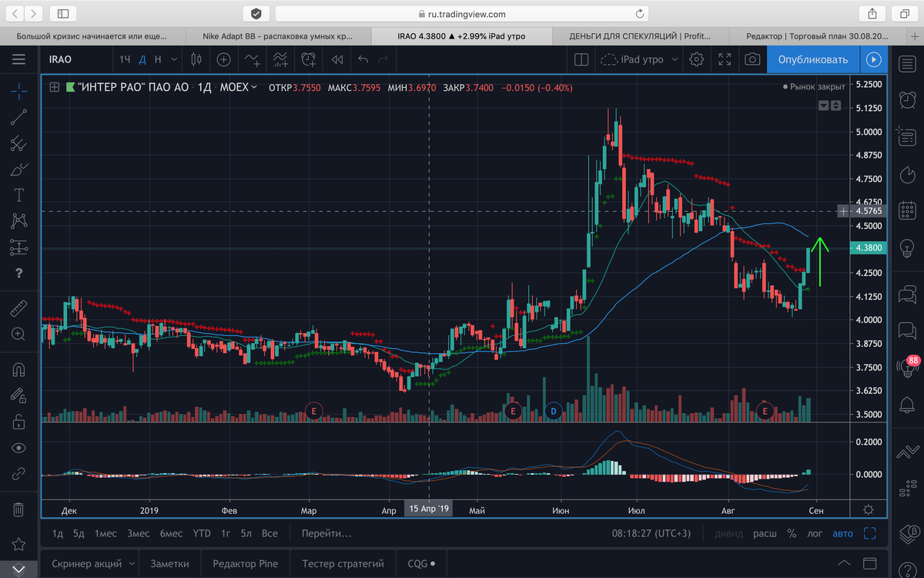Click the Safari address bar

462,13
